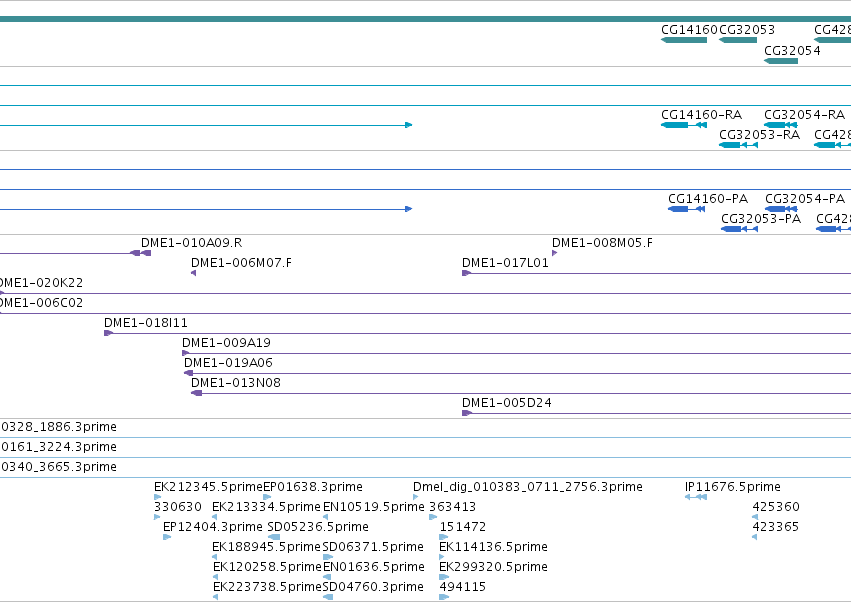Click the 330630 marker arrow
Image resolution: width=851 pixels, height=602 pixels.
(x=157, y=517)
